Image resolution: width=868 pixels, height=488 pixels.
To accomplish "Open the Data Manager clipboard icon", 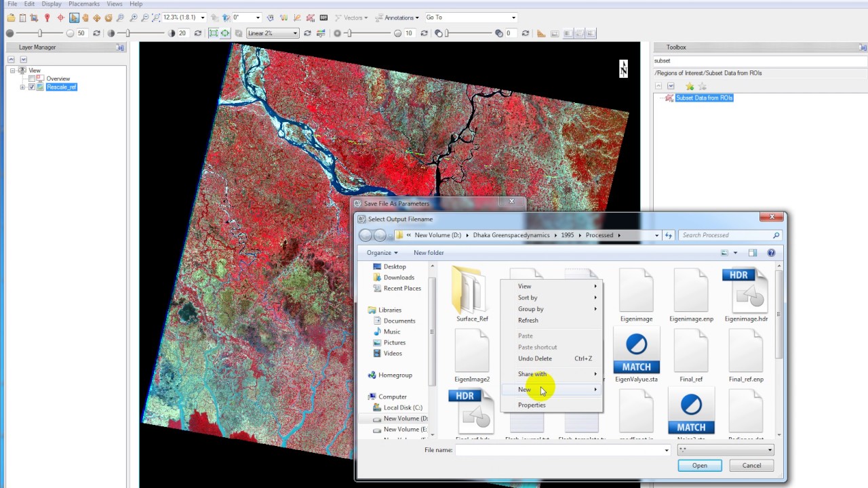I will (x=22, y=18).
